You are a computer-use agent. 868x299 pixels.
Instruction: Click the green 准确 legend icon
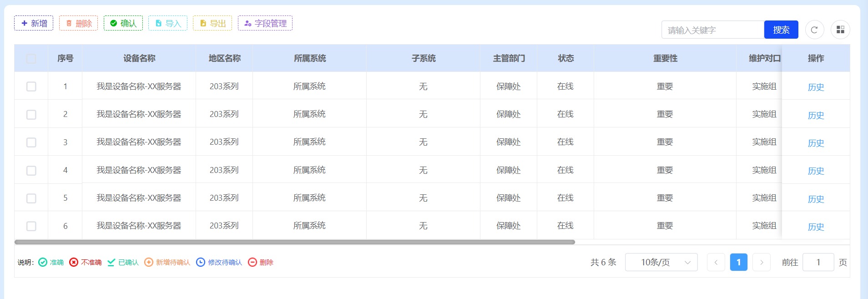pyautogui.click(x=43, y=262)
